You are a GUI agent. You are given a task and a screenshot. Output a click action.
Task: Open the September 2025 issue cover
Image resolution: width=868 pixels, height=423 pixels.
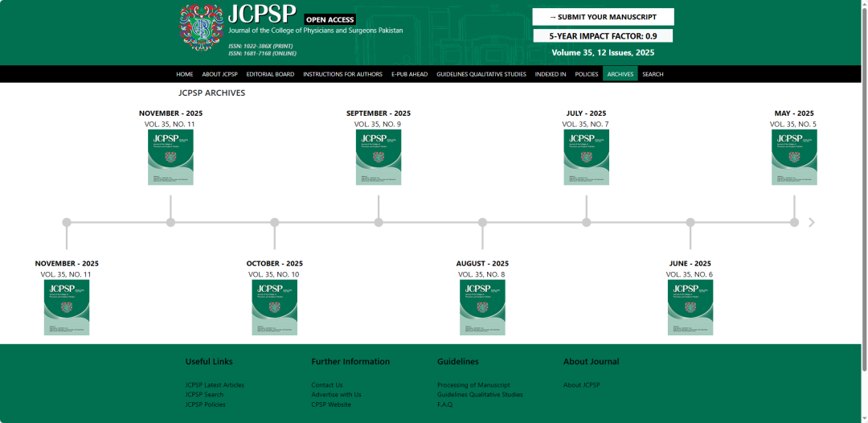pyautogui.click(x=379, y=158)
